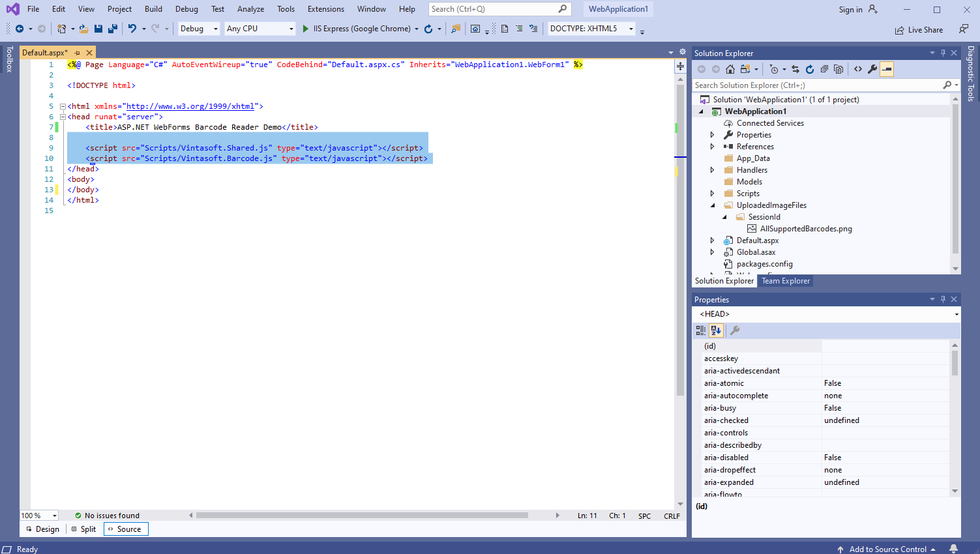The width and height of the screenshot is (980, 554).
Task: Click the editor horizontal scrollbar thumb
Action: coord(362,515)
